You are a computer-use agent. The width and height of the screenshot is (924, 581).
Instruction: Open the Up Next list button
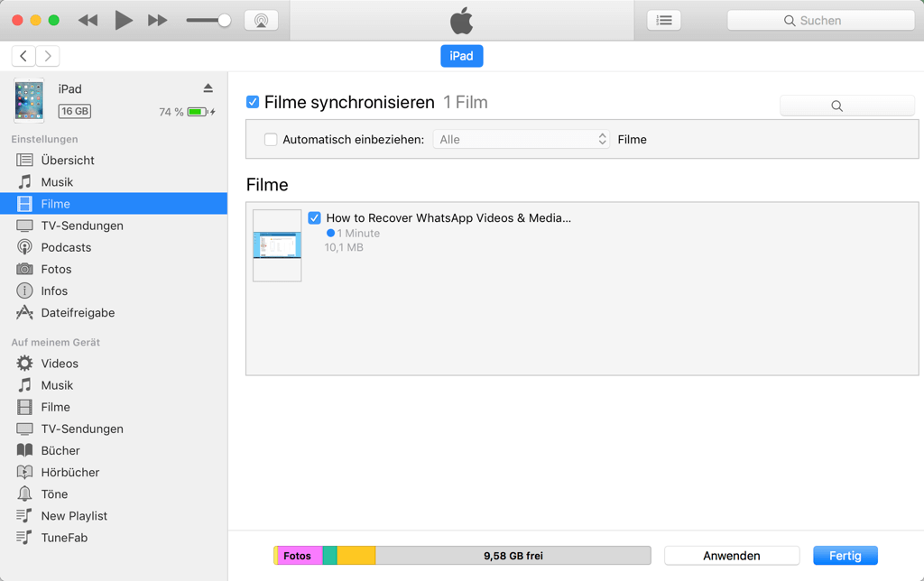tap(664, 21)
